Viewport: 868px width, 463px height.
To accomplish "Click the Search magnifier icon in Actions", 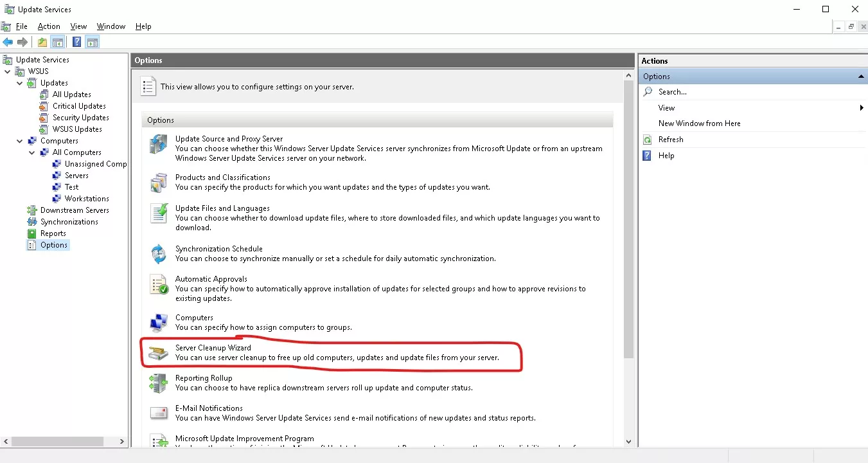I will (648, 92).
